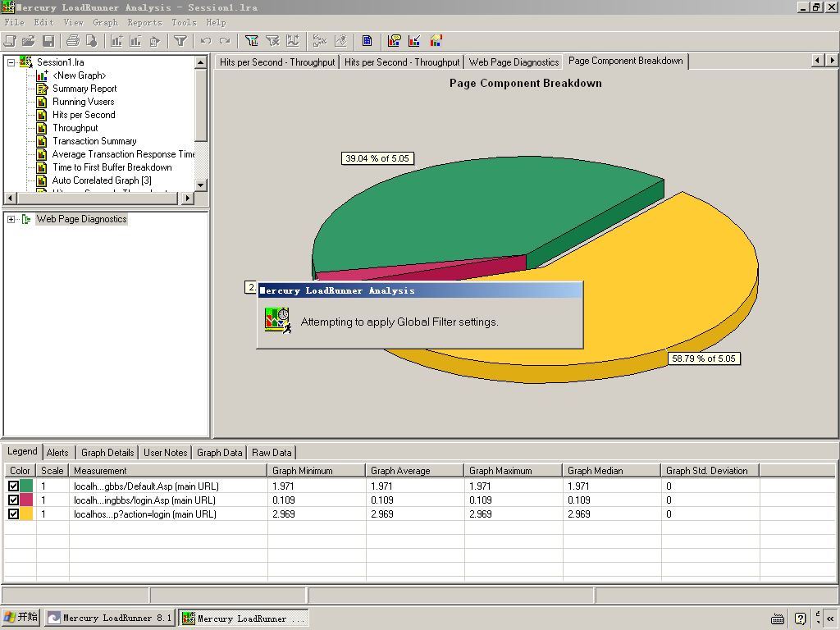
Task: Open the Reports menu
Action: [x=144, y=22]
